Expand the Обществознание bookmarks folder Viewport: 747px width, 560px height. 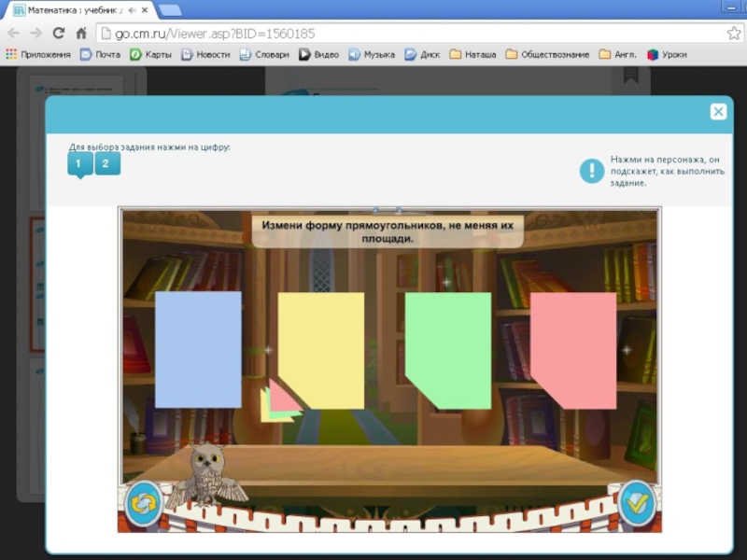547,54
